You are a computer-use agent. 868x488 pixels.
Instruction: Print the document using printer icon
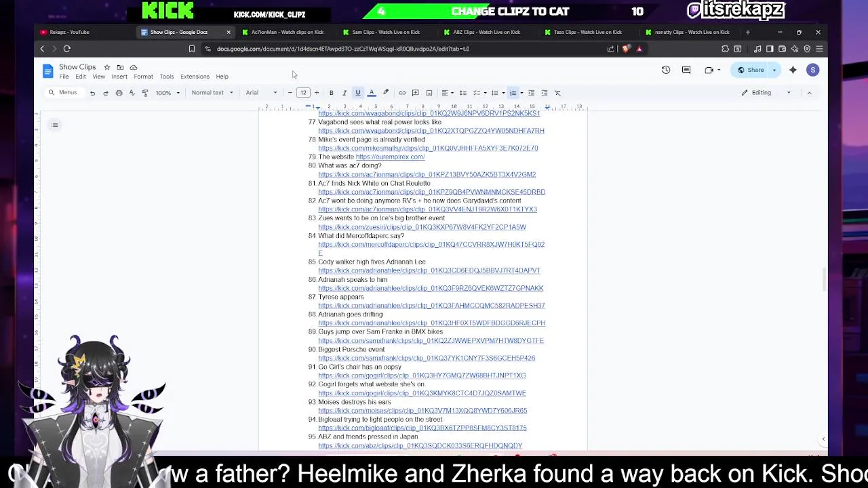(x=119, y=93)
